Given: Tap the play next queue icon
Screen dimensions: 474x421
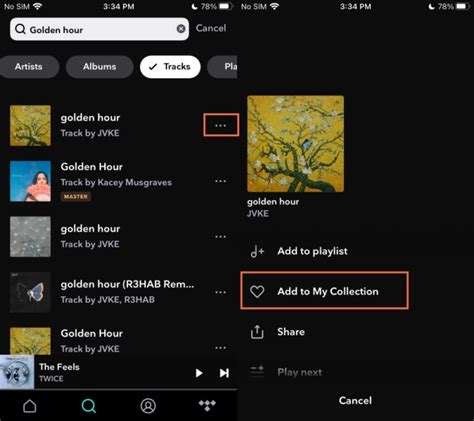Looking at the screenshot, I should pos(257,371).
